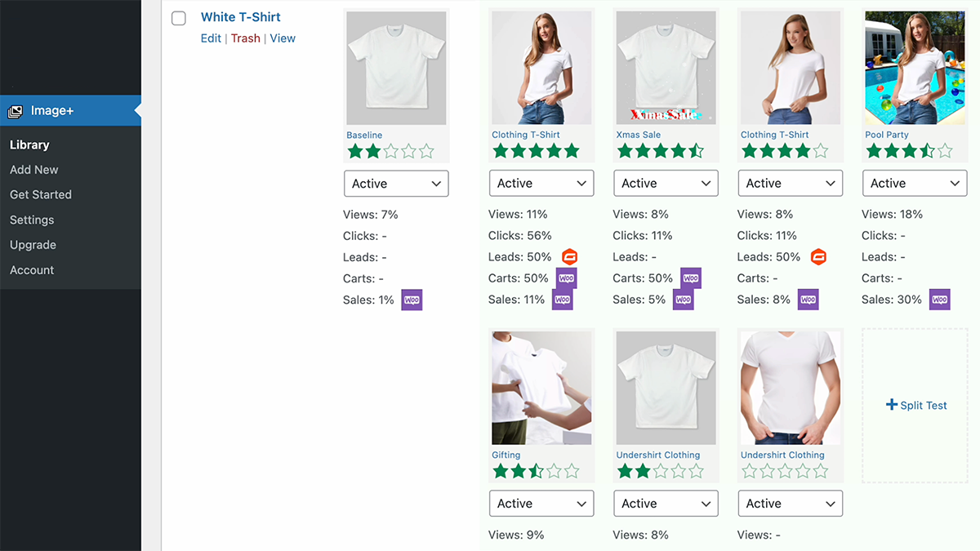Open Library in the sidebar menu
980x551 pixels.
[29, 144]
